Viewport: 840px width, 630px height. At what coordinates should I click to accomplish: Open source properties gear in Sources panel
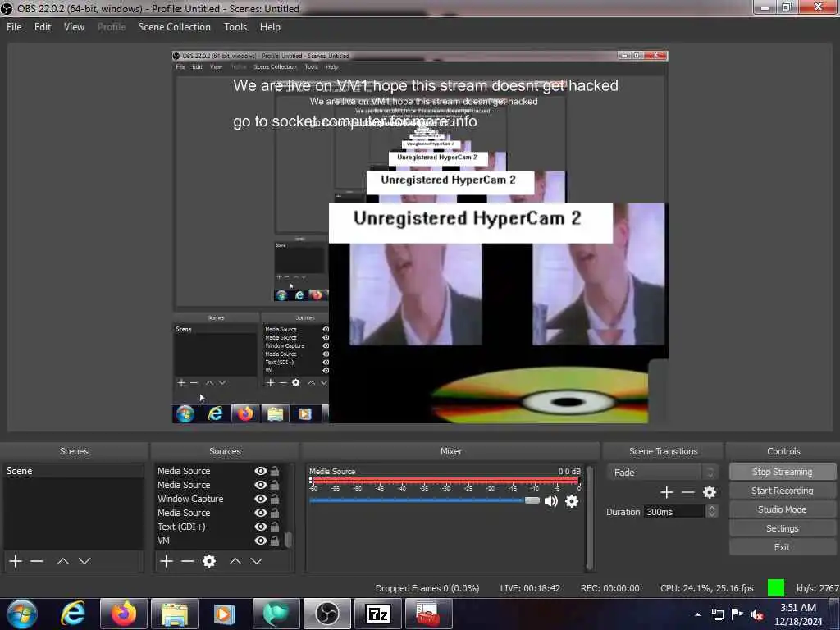(209, 561)
